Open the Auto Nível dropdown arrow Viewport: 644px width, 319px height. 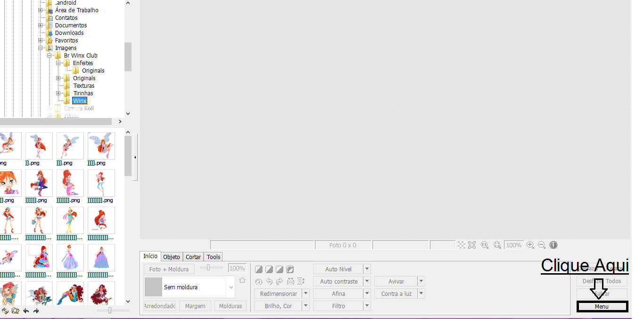[367, 269]
